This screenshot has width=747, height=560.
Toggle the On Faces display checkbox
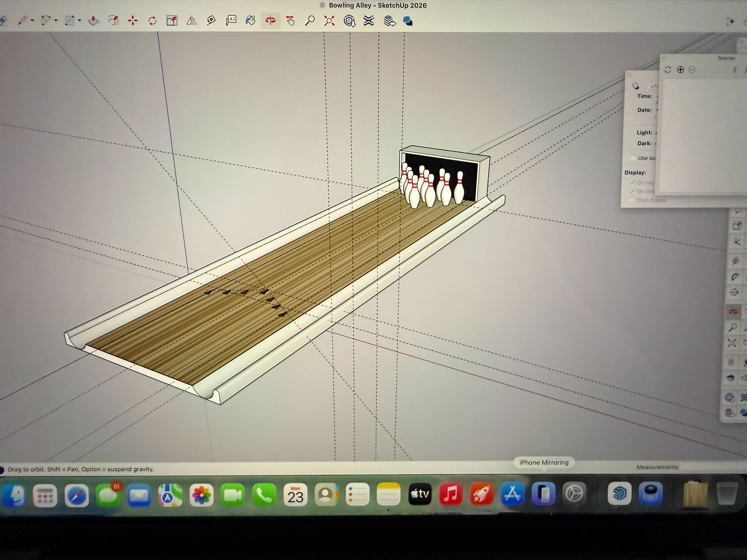[633, 183]
